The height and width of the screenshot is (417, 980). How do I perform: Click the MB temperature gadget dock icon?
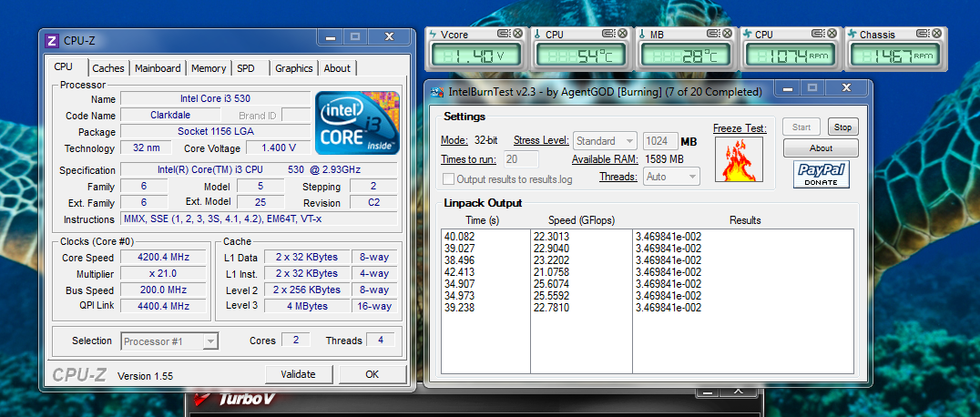coord(714,34)
